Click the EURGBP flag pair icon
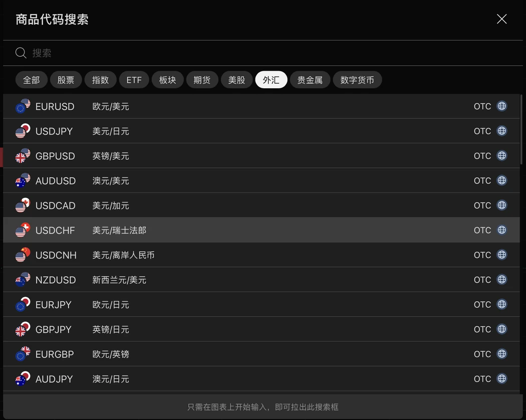Viewport: 526px width, 420px height. click(23, 354)
